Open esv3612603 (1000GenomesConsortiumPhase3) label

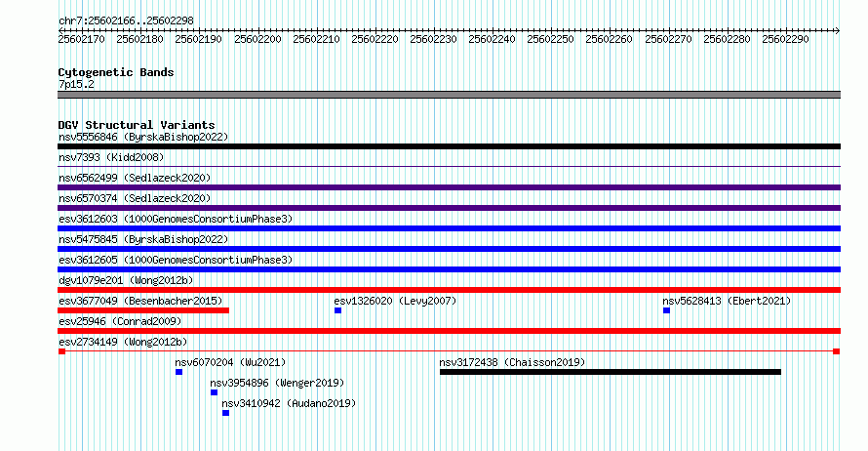[x=176, y=219]
